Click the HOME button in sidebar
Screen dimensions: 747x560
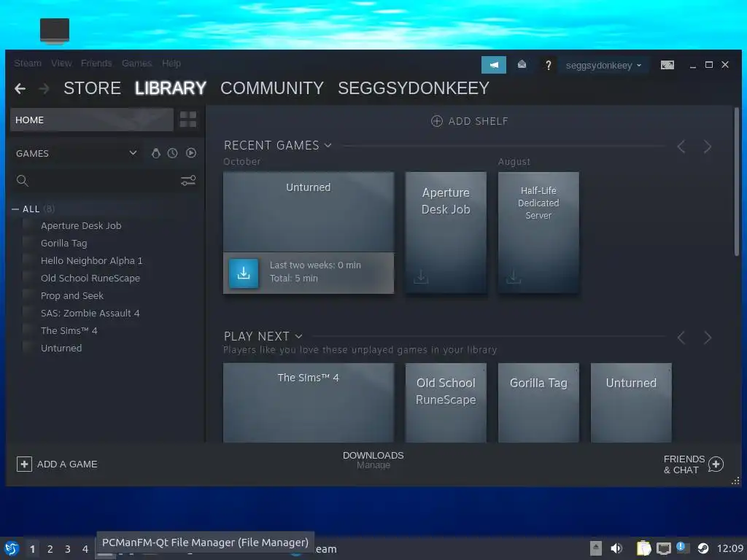coord(92,120)
